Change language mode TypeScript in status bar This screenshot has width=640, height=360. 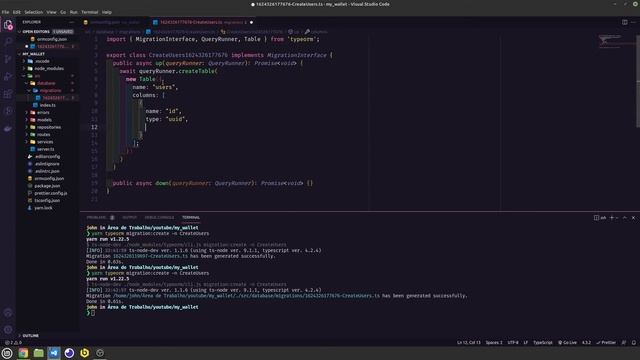click(542, 342)
